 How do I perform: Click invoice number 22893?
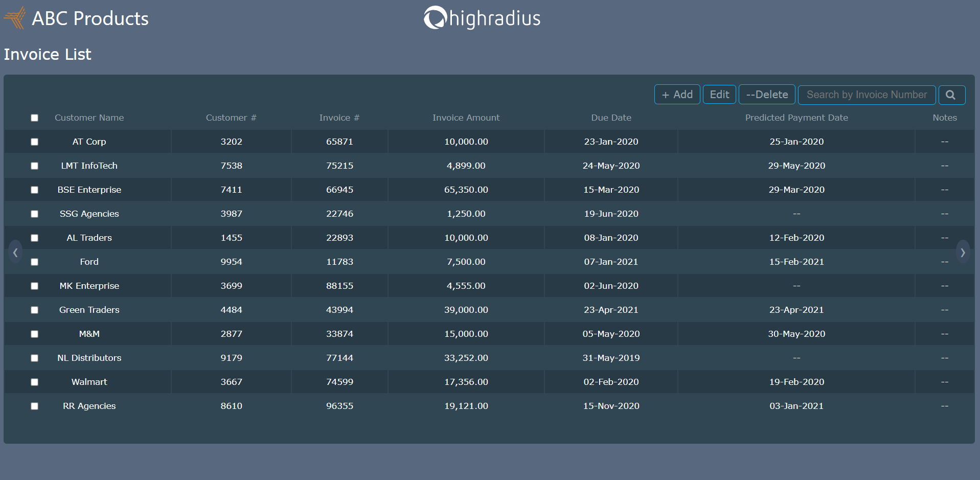[339, 238]
